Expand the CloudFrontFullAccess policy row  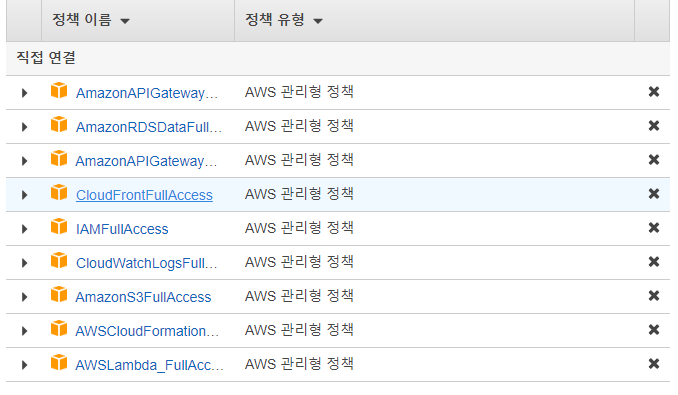pos(25,195)
